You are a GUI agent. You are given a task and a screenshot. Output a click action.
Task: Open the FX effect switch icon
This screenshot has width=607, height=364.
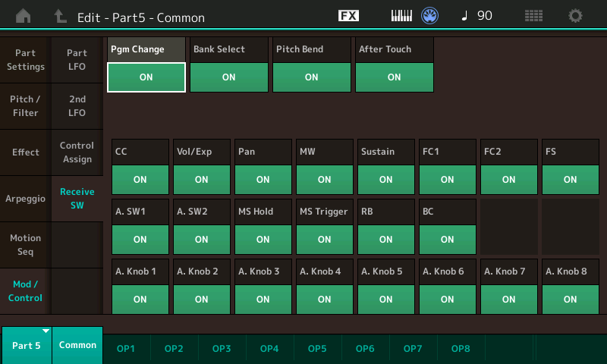(348, 16)
